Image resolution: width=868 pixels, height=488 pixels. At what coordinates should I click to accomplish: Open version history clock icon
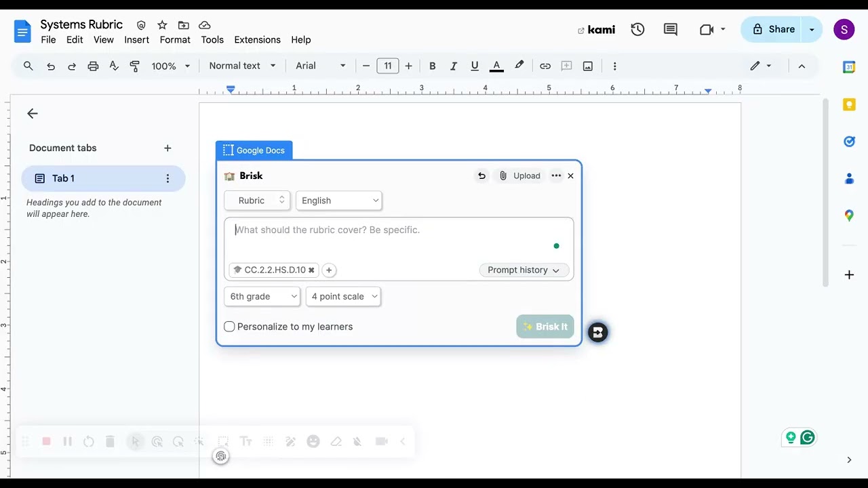pos(637,29)
